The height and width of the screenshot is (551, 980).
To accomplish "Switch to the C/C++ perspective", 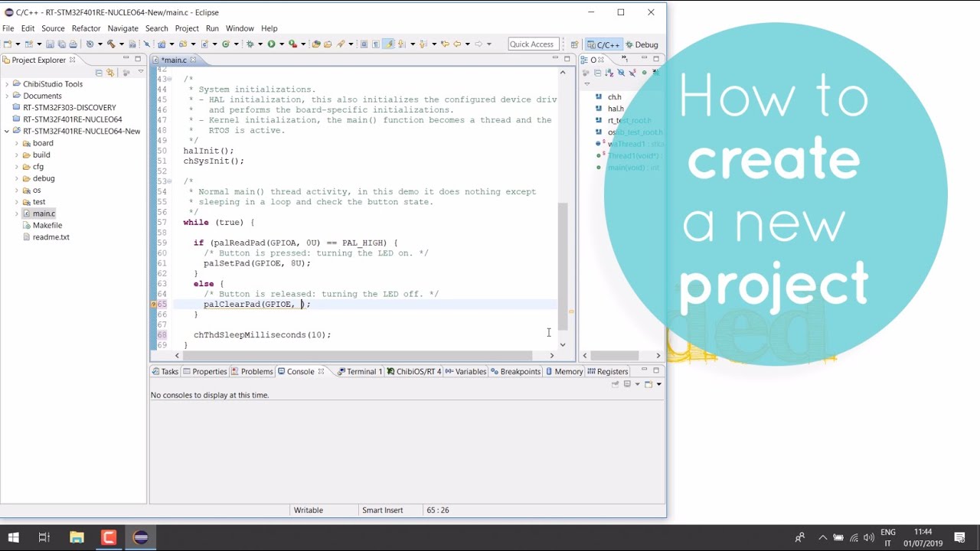I will [x=603, y=44].
